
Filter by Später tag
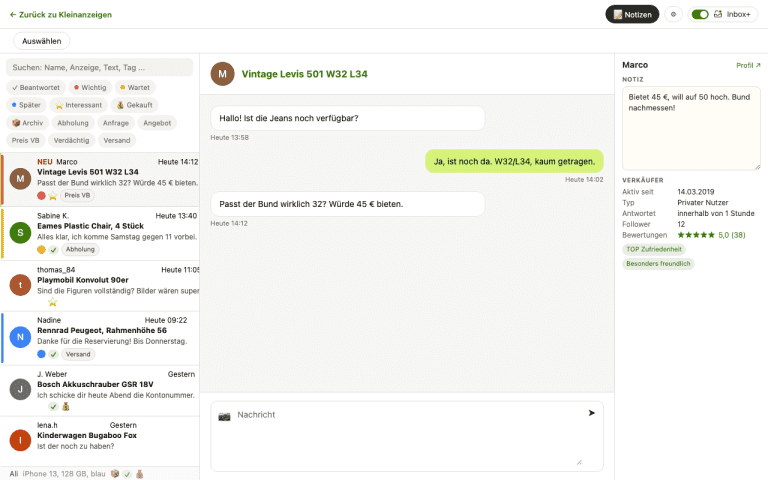[x=26, y=105]
